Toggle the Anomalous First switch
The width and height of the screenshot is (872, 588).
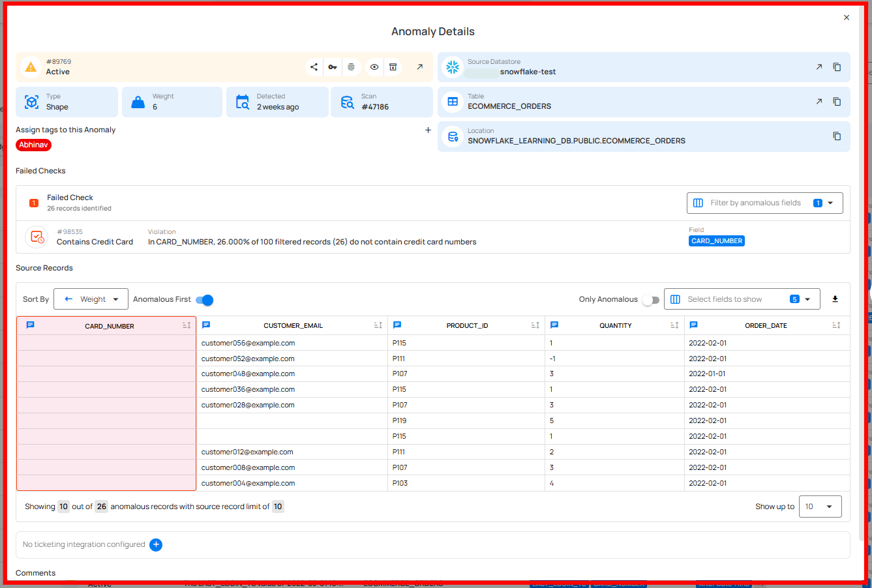point(205,300)
